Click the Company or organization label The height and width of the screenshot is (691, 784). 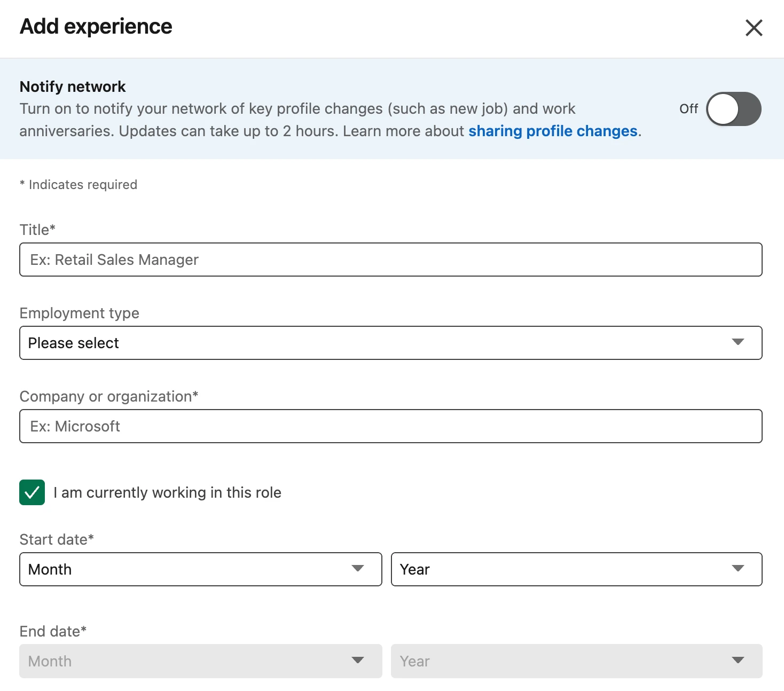[x=108, y=396]
